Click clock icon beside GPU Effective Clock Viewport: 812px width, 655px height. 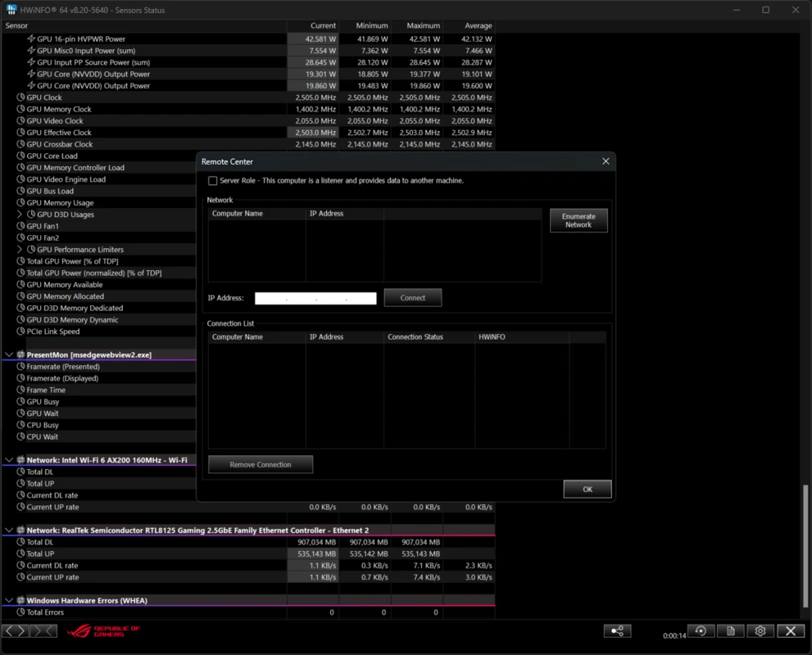click(20, 133)
